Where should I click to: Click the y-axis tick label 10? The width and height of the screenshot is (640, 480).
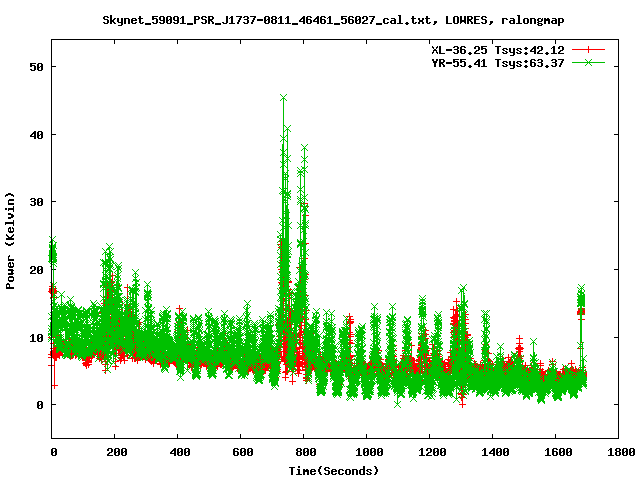(36, 338)
